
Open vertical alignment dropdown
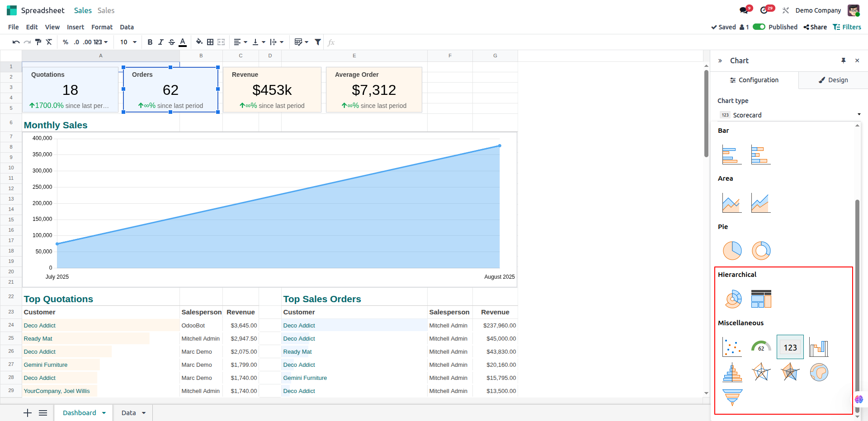(259, 42)
